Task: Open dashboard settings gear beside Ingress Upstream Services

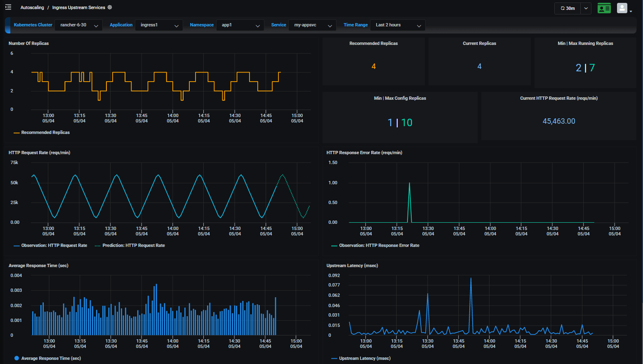Action: pos(110,7)
